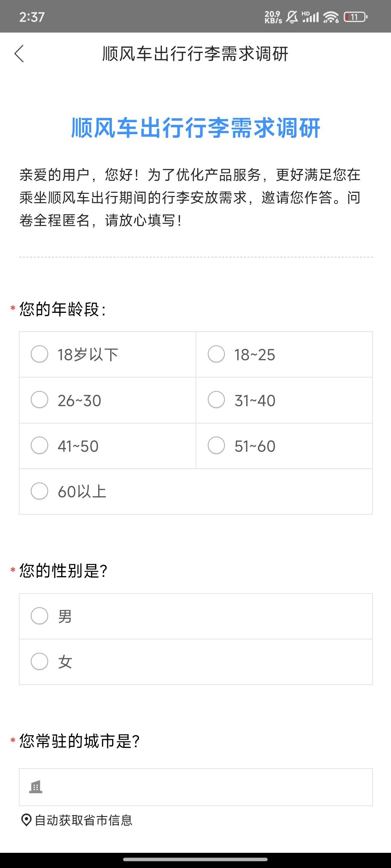This screenshot has height=868, width=391.
Task: Tap the back arrow icon
Action: point(19,54)
